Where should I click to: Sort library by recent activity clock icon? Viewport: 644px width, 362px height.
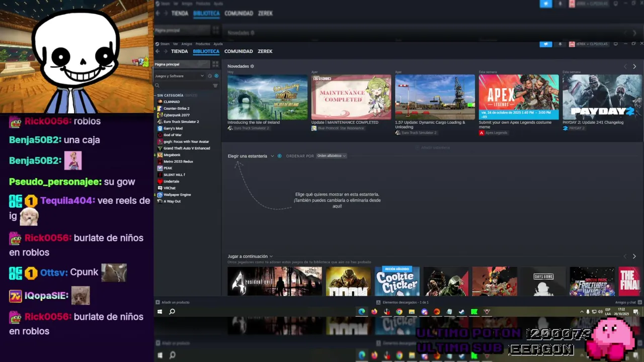[210, 76]
